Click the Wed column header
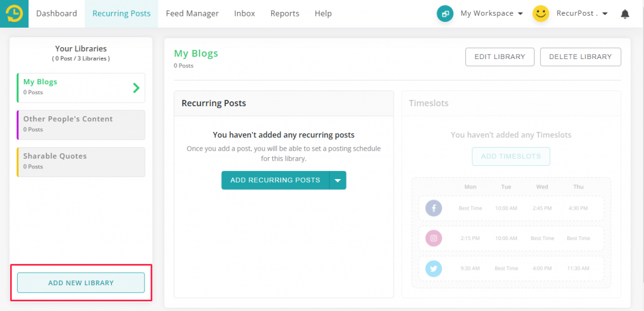The height and width of the screenshot is (311, 644). tap(542, 187)
